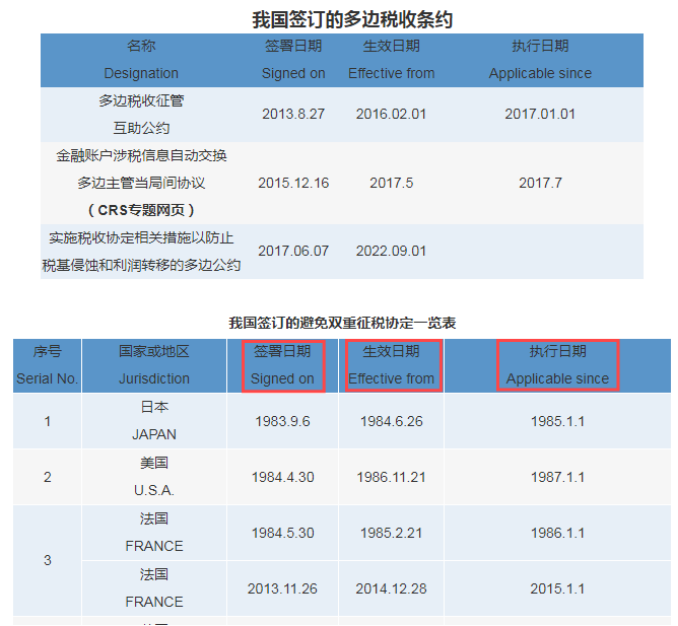Open 金融账户涉税信息自动交换 agreement link
678x626 pixels.
pyautogui.click(x=141, y=156)
